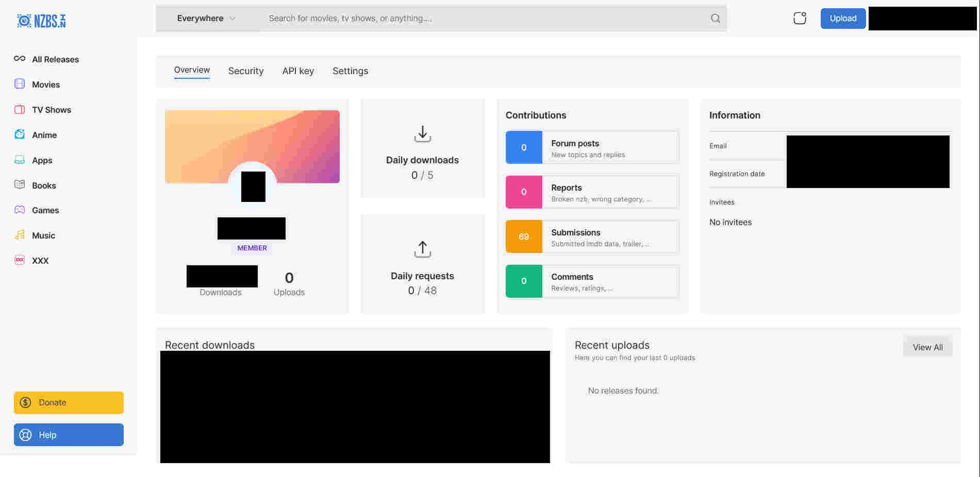This screenshot has height=477, width=980.
Task: Click the blue Forum posts count swatch
Action: click(524, 147)
